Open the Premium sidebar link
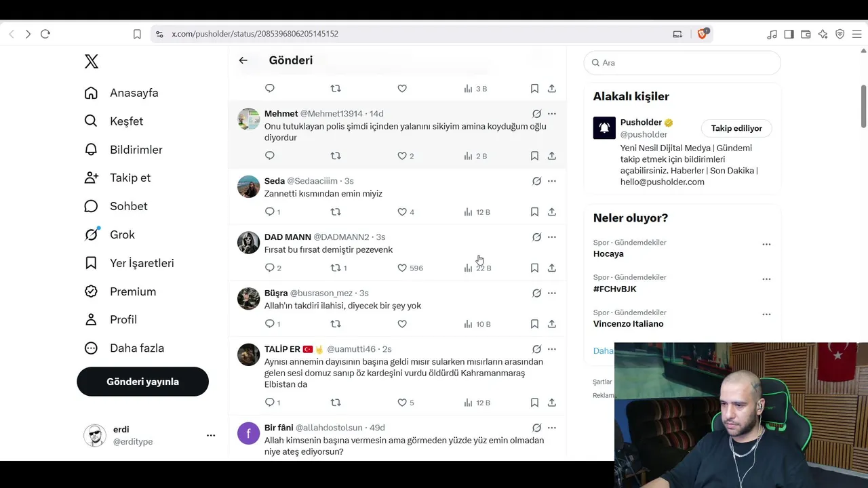The height and width of the screenshot is (488, 868). [x=120, y=291]
